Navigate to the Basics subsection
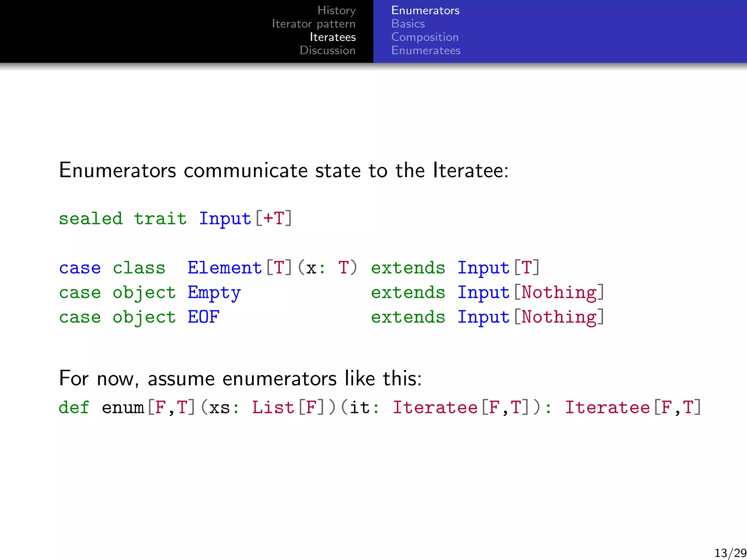The image size is (747, 560). pos(408,24)
